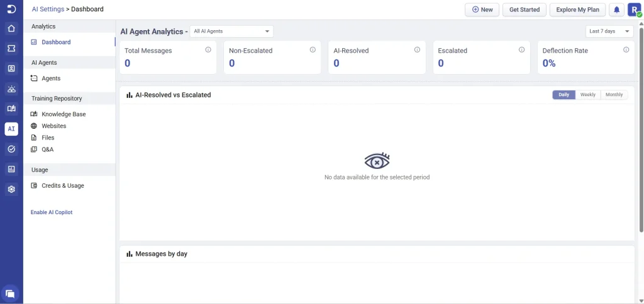Click the AI-Resolved vs Escalated heading
The height and width of the screenshot is (304, 644).
[173, 95]
